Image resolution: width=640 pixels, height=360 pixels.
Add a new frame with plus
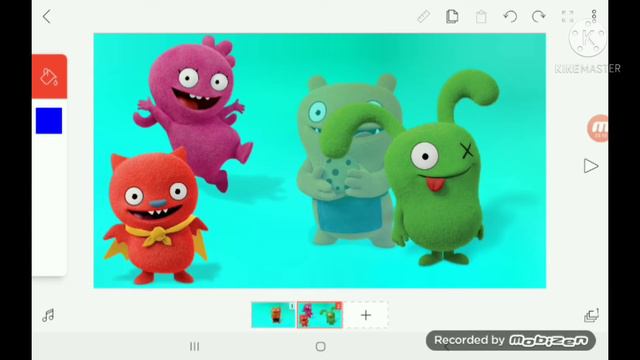[366, 315]
